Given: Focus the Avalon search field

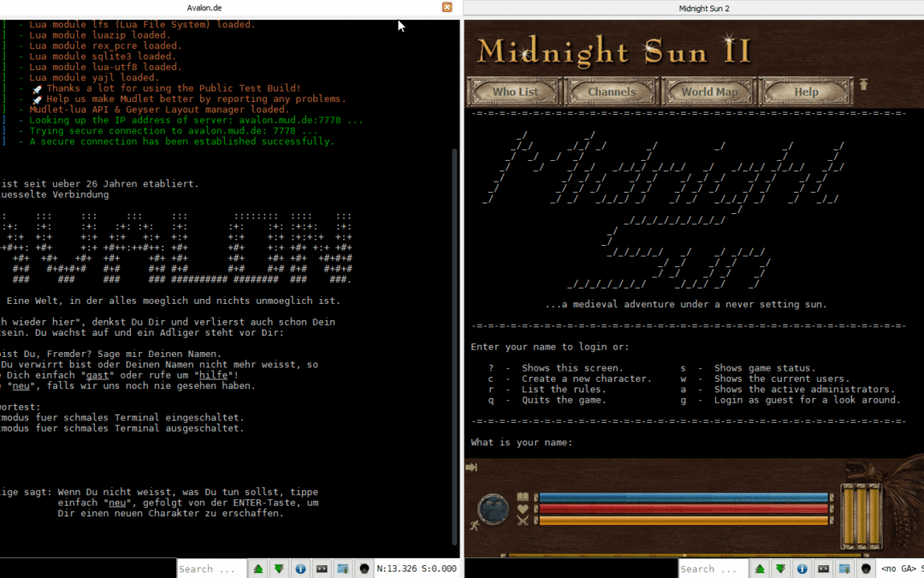Looking at the screenshot, I should click(x=211, y=569).
